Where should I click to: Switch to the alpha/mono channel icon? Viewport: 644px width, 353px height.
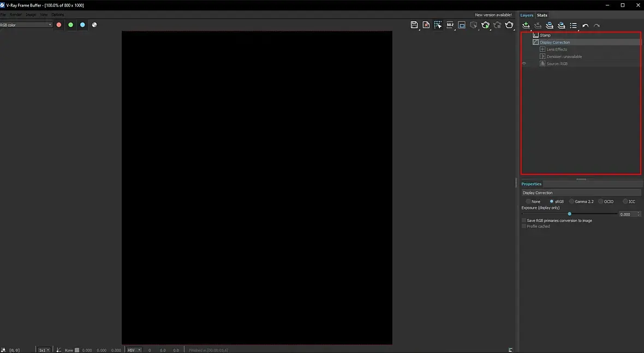coord(94,25)
